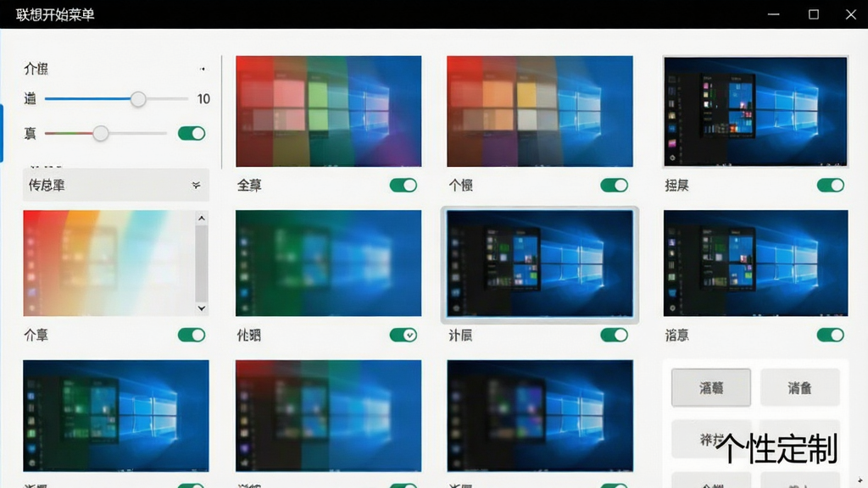This screenshot has height=488, width=868.
Task: Click the small arrow icon beside the top-left heading
Action: [203, 69]
